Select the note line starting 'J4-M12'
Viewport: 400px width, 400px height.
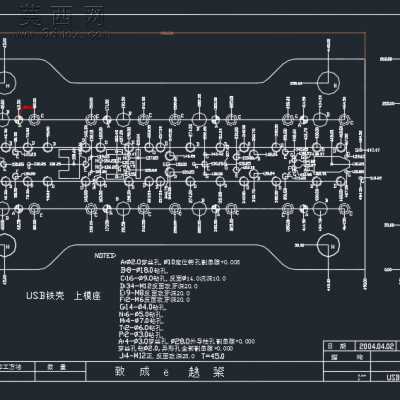[x=157, y=356]
